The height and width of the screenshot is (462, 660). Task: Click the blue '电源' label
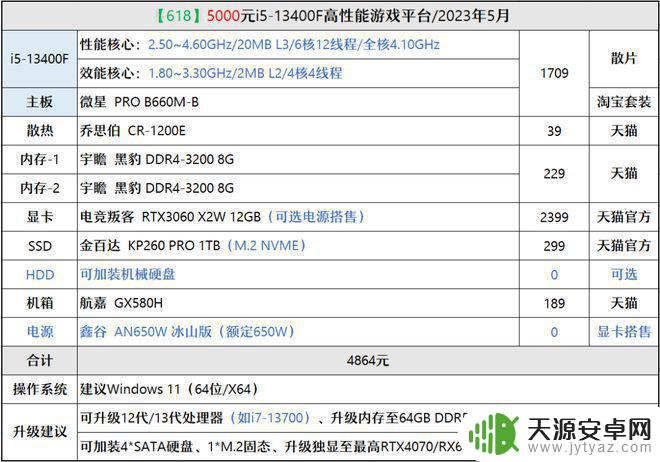click(x=40, y=332)
